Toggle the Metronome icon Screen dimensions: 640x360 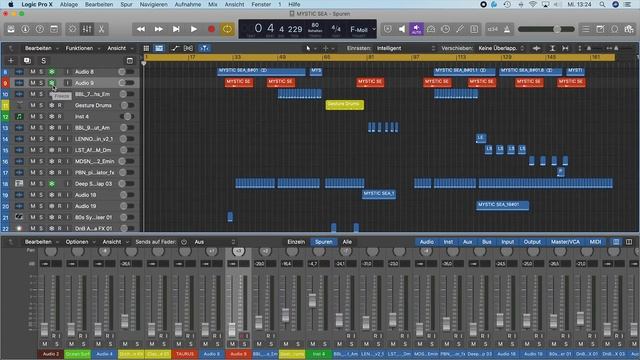pyautogui.click(x=507, y=29)
